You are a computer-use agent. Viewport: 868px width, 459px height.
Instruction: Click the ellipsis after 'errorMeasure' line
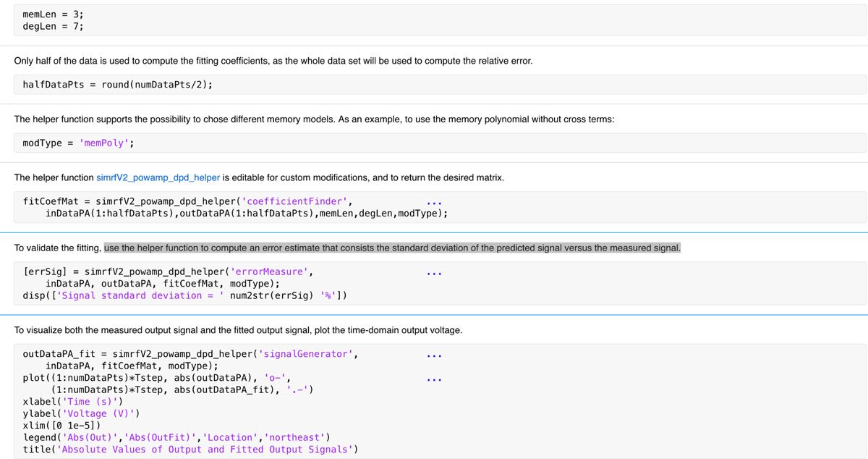434,273
